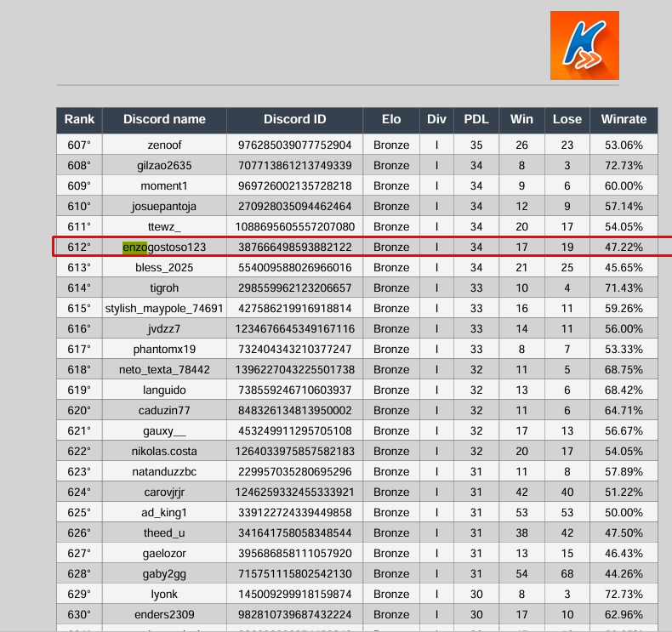
Task: Click win count 54 in gaby2gg row
Action: click(521, 573)
